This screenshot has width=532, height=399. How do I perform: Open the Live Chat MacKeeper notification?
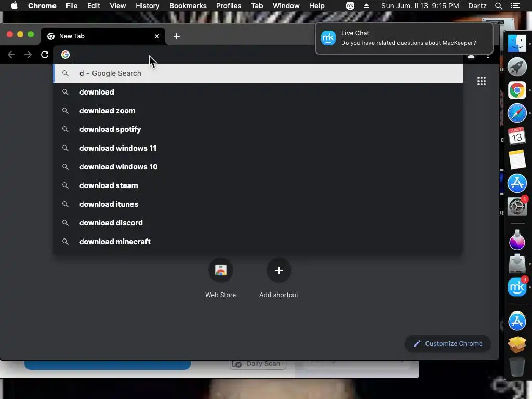pos(404,38)
